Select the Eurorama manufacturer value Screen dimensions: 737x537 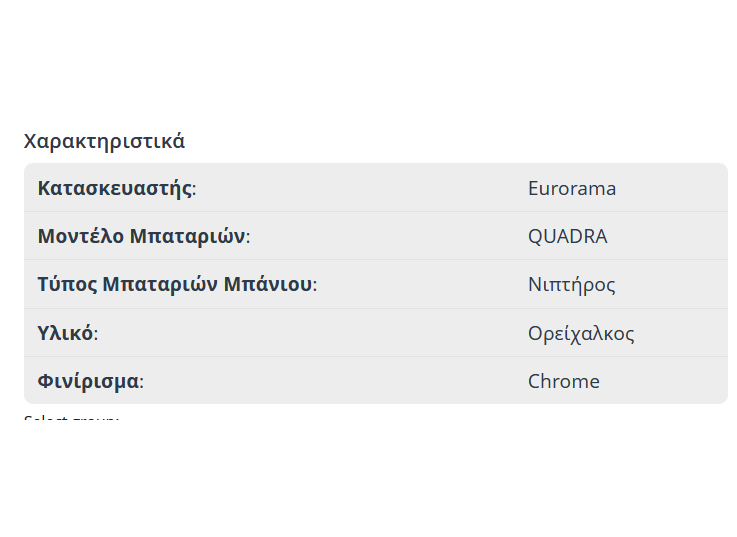pyautogui.click(x=571, y=188)
